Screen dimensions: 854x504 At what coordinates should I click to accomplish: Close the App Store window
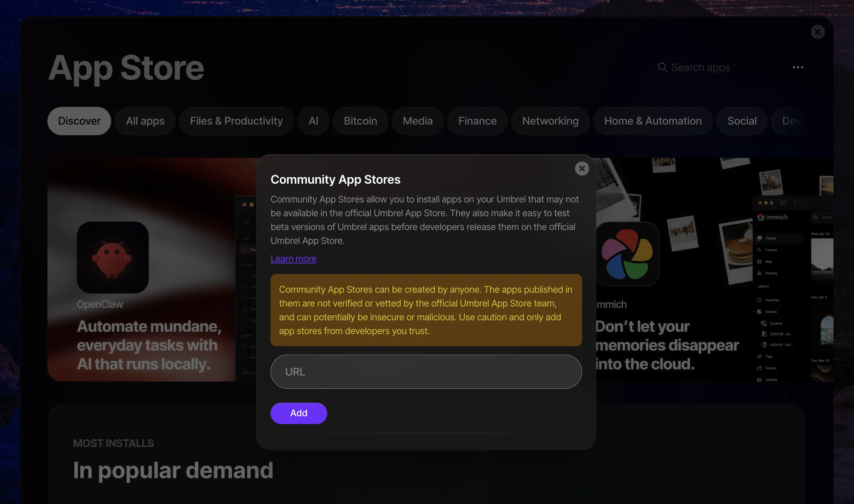tap(818, 32)
